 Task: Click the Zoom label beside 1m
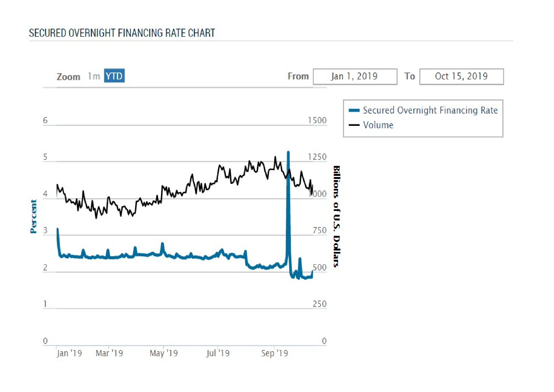pos(68,77)
